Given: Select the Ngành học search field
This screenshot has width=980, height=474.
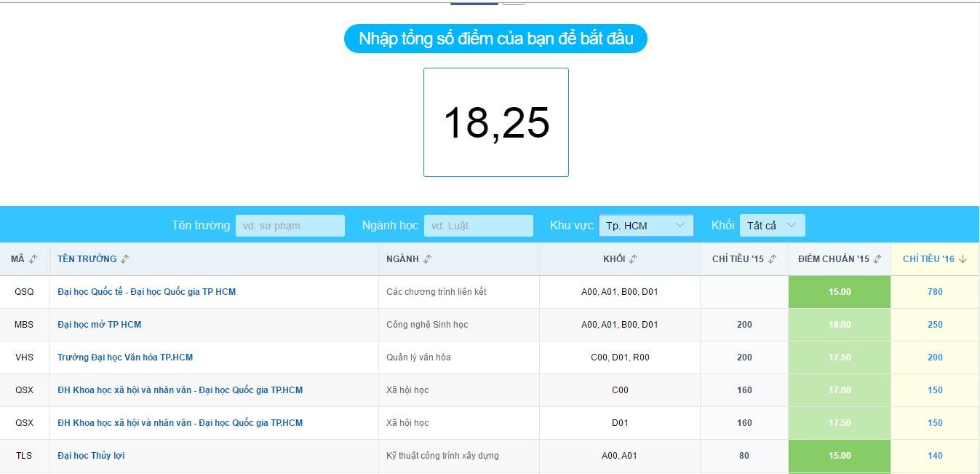Looking at the screenshot, I should tap(478, 225).
